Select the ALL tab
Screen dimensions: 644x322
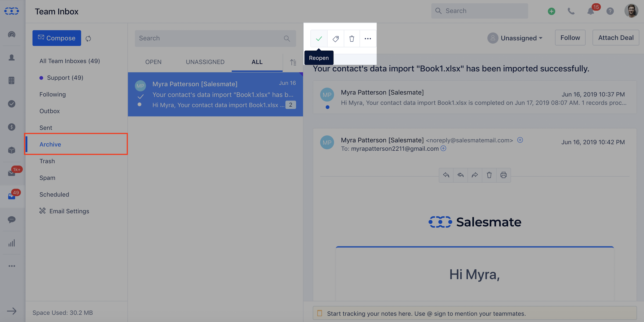click(x=257, y=62)
